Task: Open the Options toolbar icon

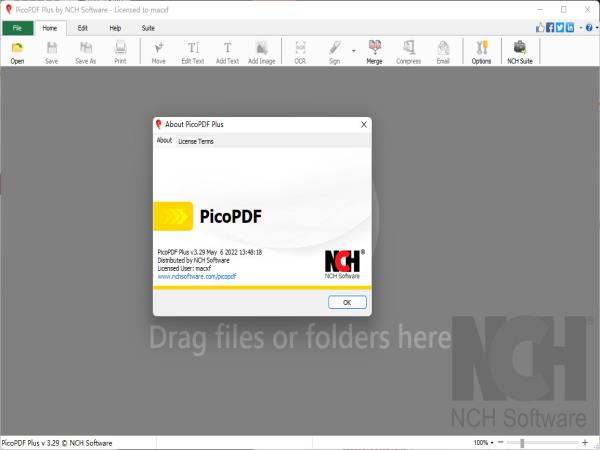Action: 481,52
